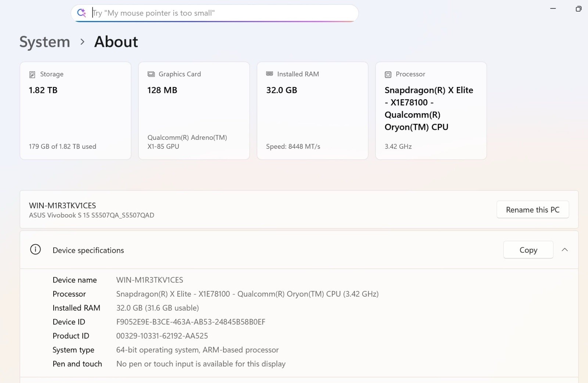
Task: Select '179 GB of 1.82 TB used' text
Action: pyautogui.click(x=62, y=146)
